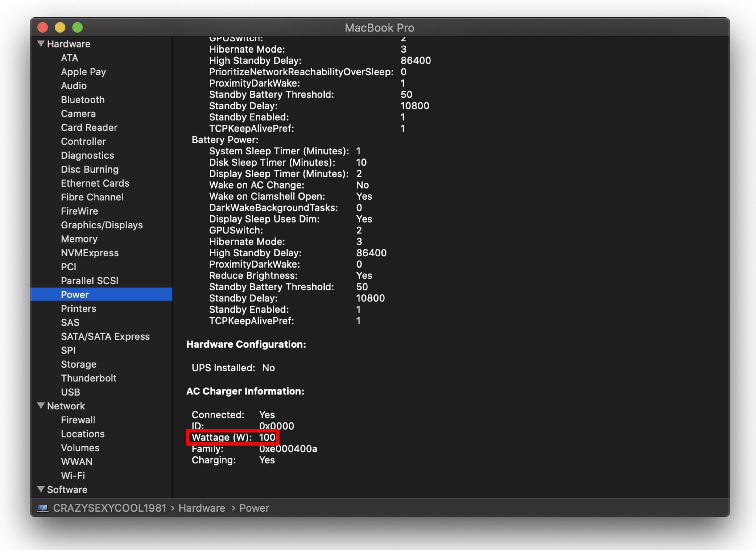The height and width of the screenshot is (550, 756).
Task: Minimize the window with yellow button
Action: point(60,28)
